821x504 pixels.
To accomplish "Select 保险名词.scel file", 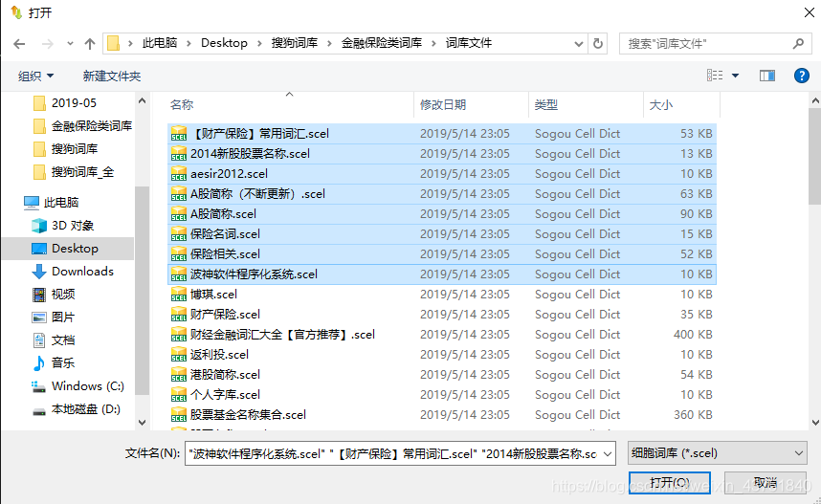I will [442, 234].
